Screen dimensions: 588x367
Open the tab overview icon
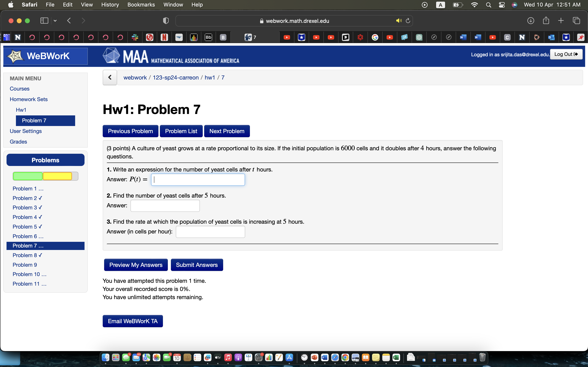click(576, 21)
